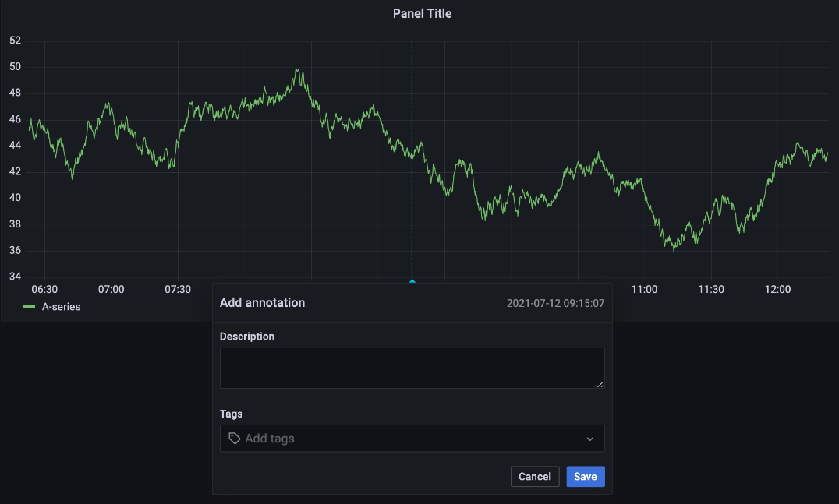Click the 11:30 time axis label

[x=710, y=289]
